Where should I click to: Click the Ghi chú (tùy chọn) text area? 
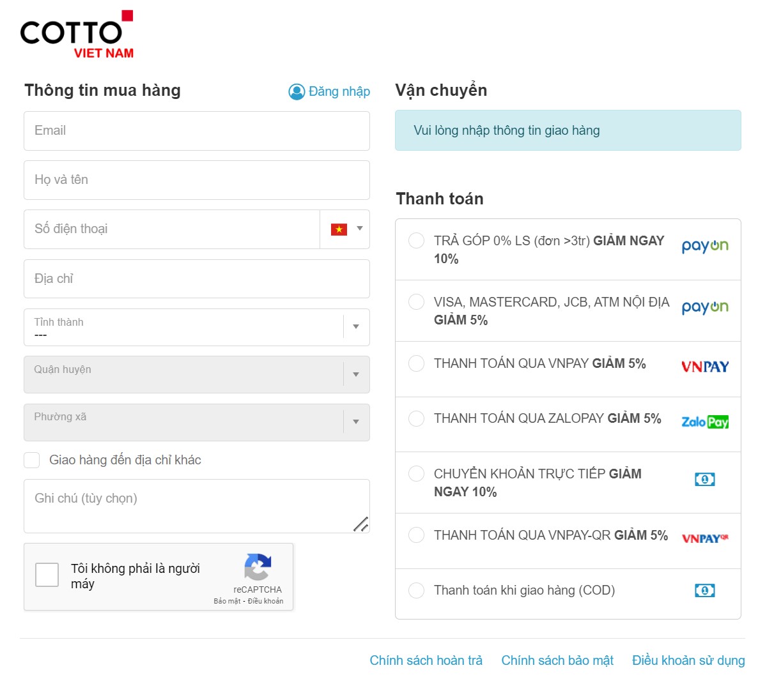197,506
